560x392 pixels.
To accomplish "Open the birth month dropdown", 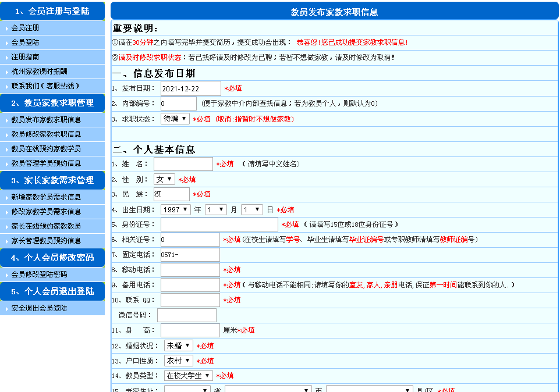I will tap(215, 209).
